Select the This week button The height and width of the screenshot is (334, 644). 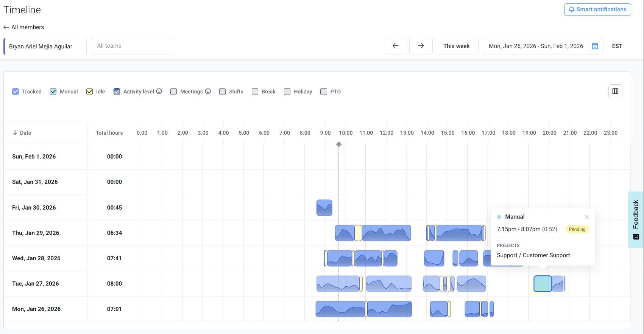[456, 46]
